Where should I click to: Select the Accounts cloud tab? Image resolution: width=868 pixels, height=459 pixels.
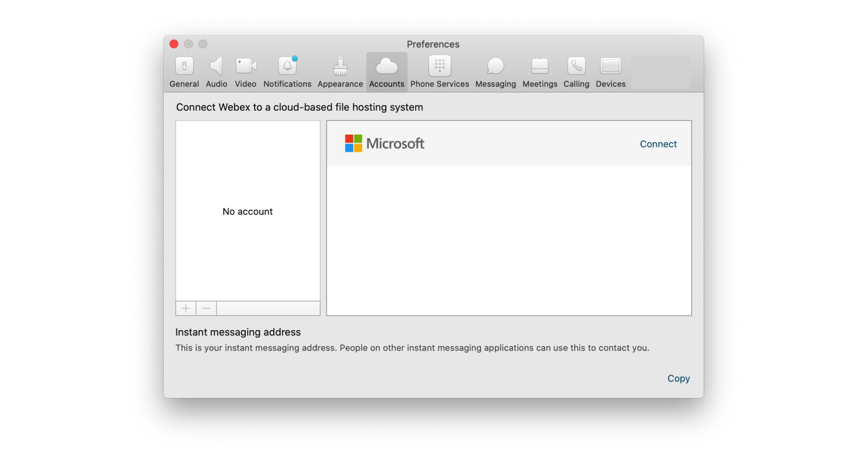pyautogui.click(x=387, y=72)
